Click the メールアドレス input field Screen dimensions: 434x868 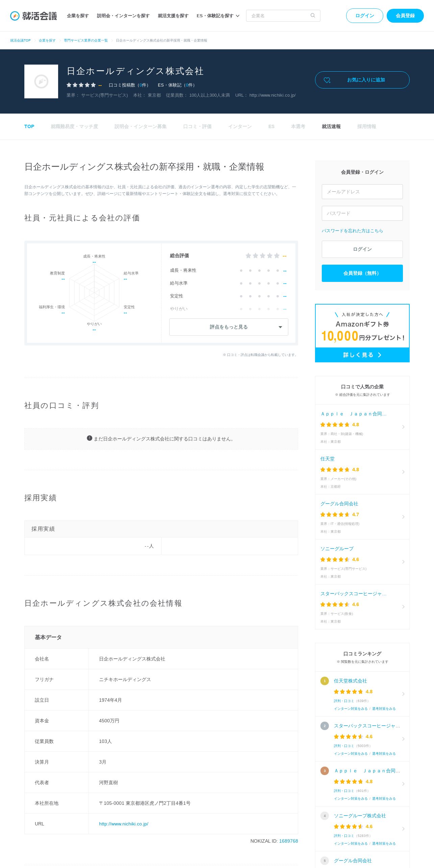(362, 192)
